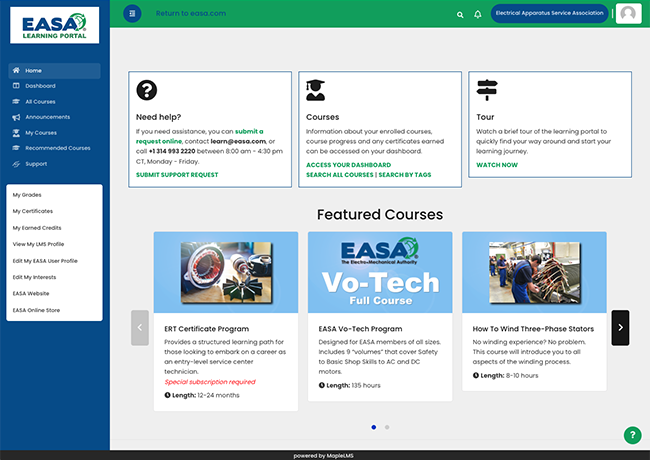
Task: Click the Courses graduate icon
Action: tap(315, 90)
